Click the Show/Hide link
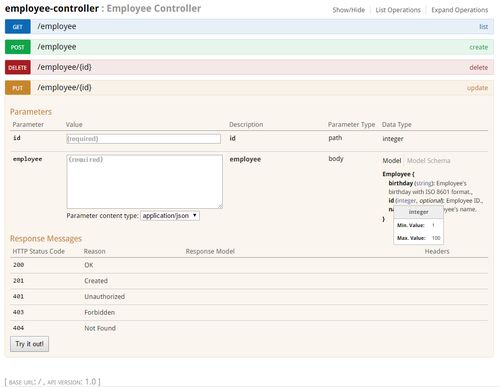 (349, 10)
